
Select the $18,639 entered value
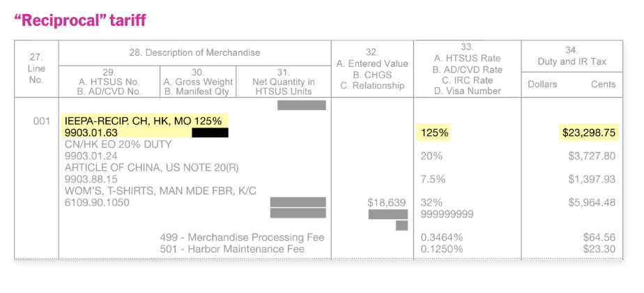coord(387,202)
